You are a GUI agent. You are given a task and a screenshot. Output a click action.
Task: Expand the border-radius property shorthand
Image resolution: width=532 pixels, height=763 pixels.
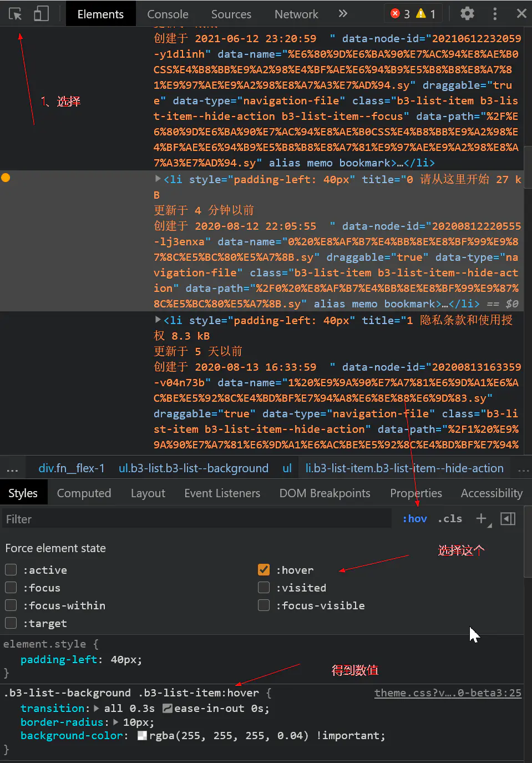click(115, 722)
